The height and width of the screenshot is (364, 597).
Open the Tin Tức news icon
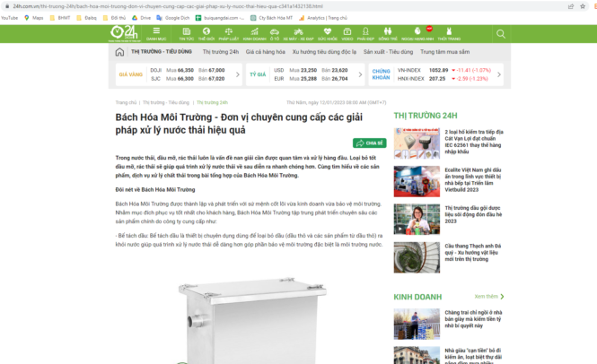pyautogui.click(x=186, y=33)
